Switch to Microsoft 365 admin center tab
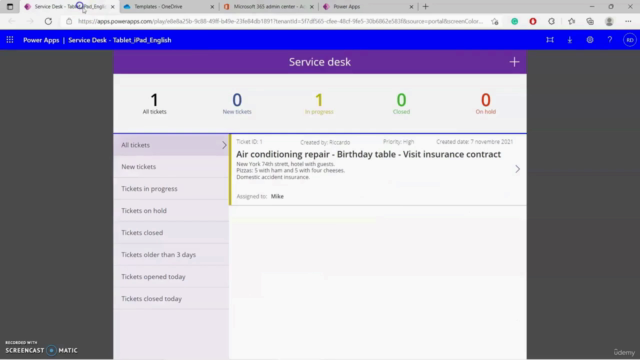 [269, 7]
